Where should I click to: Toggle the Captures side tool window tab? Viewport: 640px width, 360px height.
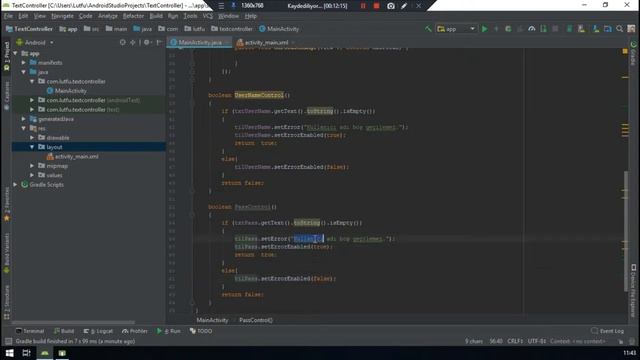[x=7, y=95]
